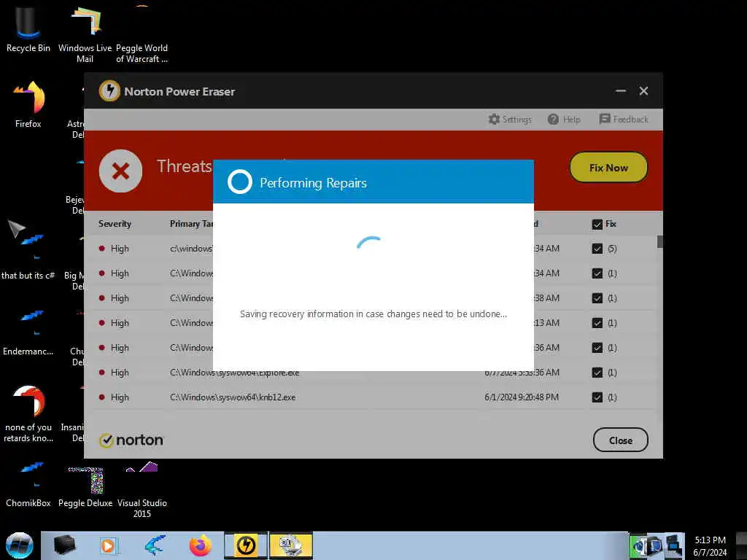This screenshot has height=560, width=747.
Task: Open Windows Live Mail desktop icon
Action: pyautogui.click(x=85, y=34)
